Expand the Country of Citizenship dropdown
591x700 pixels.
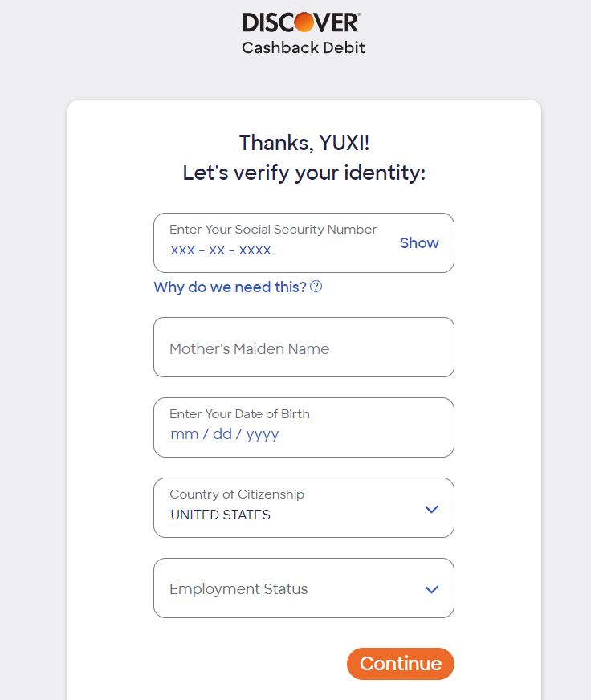pyautogui.click(x=304, y=508)
